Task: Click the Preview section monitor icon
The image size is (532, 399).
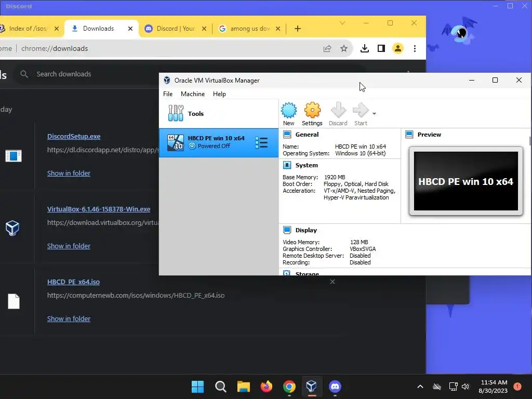Action: coord(409,135)
